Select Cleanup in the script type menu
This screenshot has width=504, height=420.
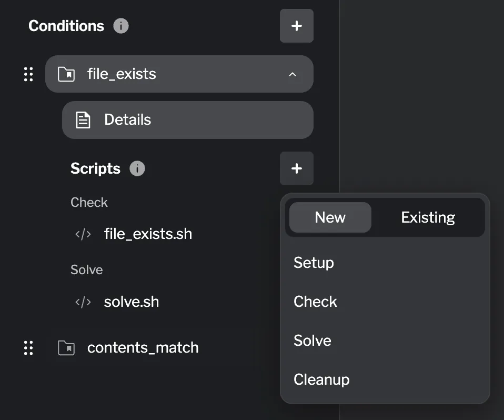click(321, 379)
